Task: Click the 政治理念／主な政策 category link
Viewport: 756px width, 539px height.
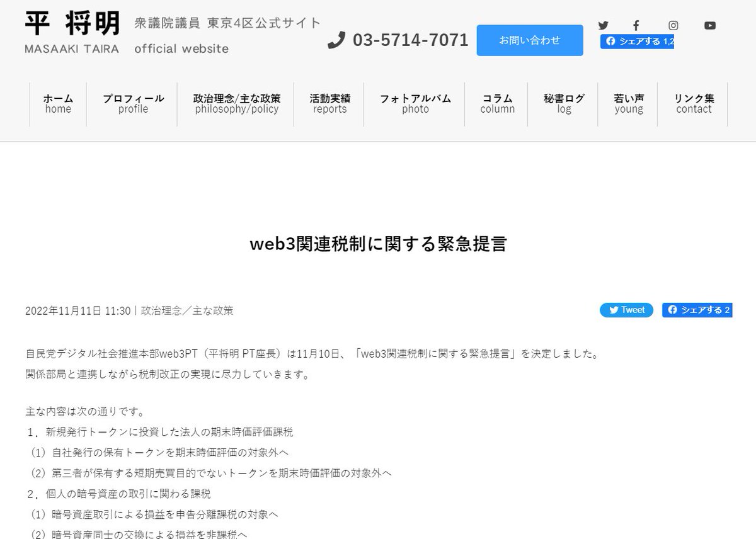Action: 187,310
